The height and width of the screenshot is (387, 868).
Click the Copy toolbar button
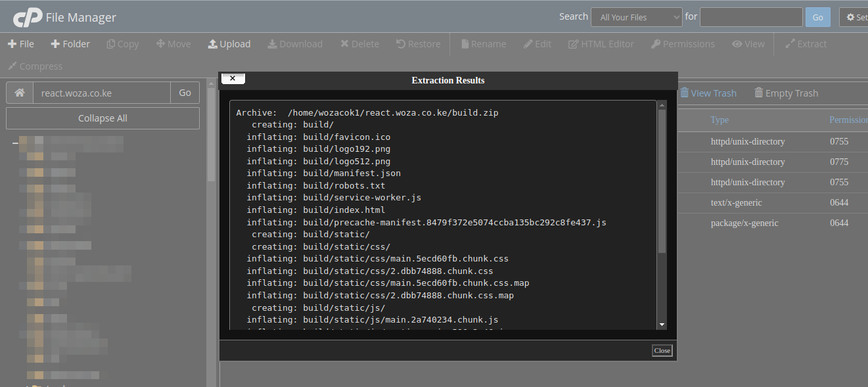[x=123, y=44]
